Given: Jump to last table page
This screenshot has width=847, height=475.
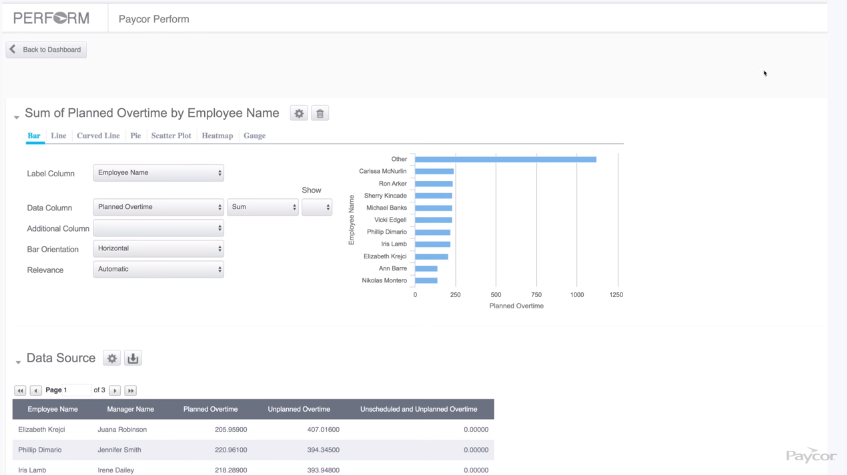Looking at the screenshot, I should point(130,390).
